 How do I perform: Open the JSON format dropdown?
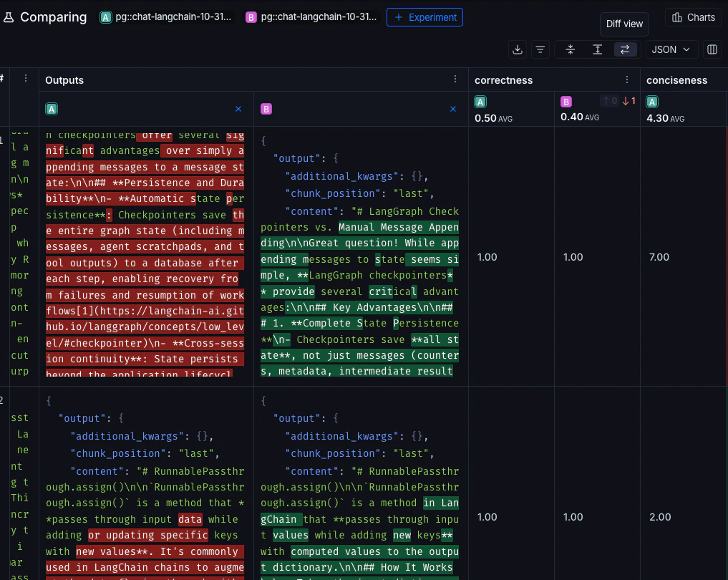coord(672,49)
